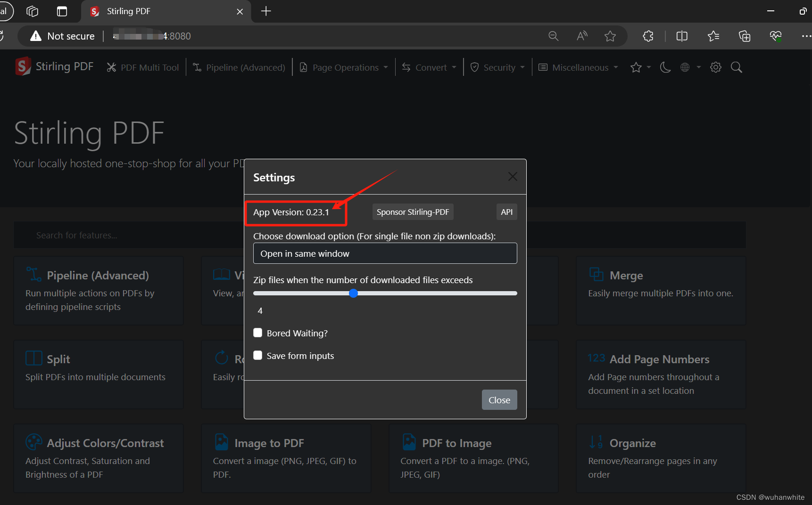The image size is (812, 505).
Task: Click the Read aloud icon in address bar
Action: 582,36
